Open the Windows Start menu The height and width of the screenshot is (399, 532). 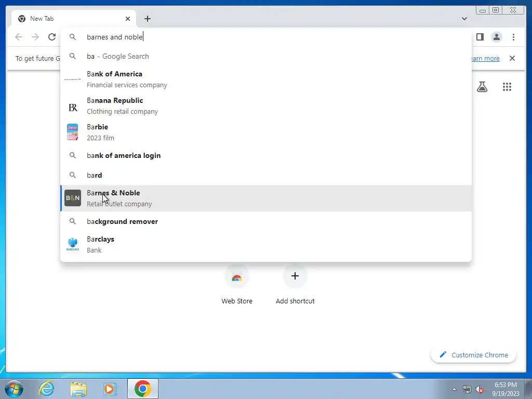tap(14, 389)
